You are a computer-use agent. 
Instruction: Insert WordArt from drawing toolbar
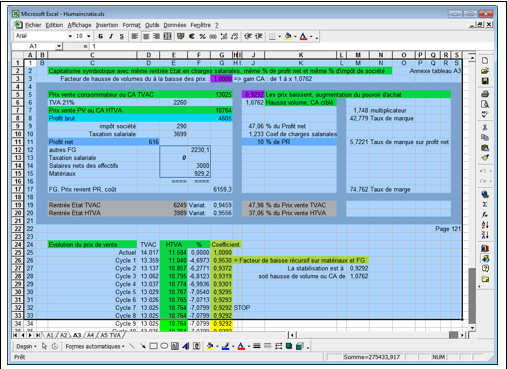[x=186, y=346]
